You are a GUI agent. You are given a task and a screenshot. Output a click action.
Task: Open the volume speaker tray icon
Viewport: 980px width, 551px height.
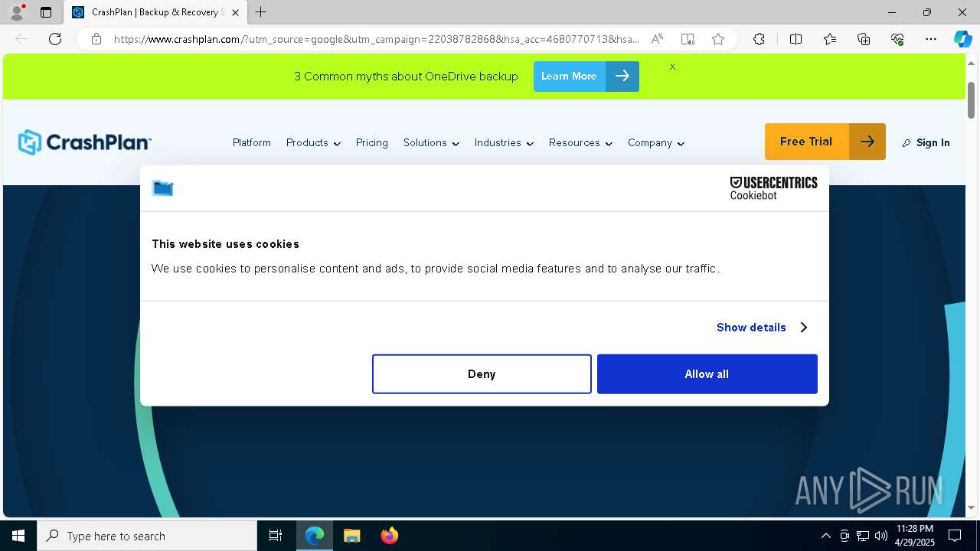coord(880,536)
